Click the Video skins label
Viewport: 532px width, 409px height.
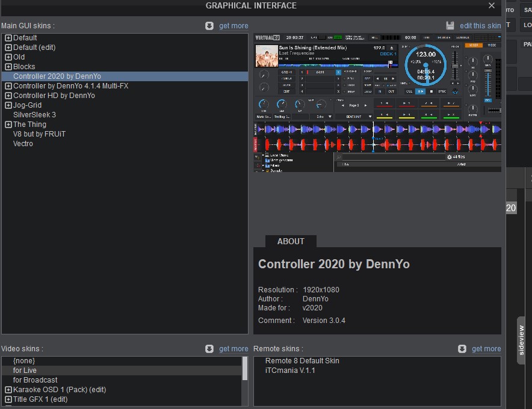22,349
